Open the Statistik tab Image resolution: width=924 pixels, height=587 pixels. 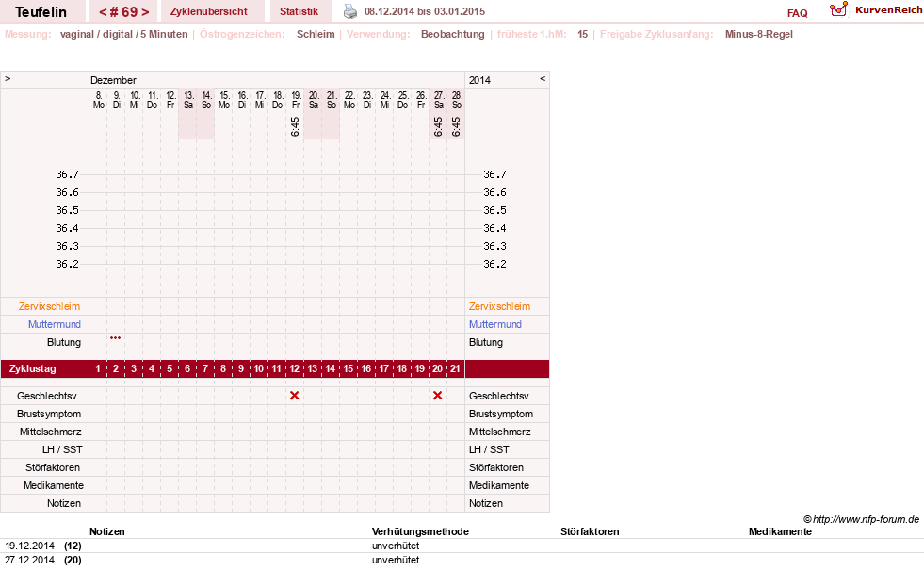[299, 11]
